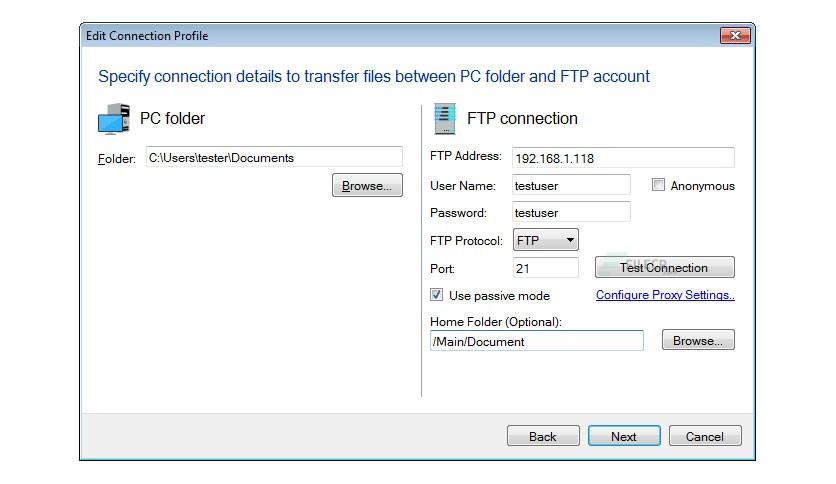The width and height of the screenshot is (836, 484).
Task: Click the FTP Address input field
Action: click(x=623, y=158)
